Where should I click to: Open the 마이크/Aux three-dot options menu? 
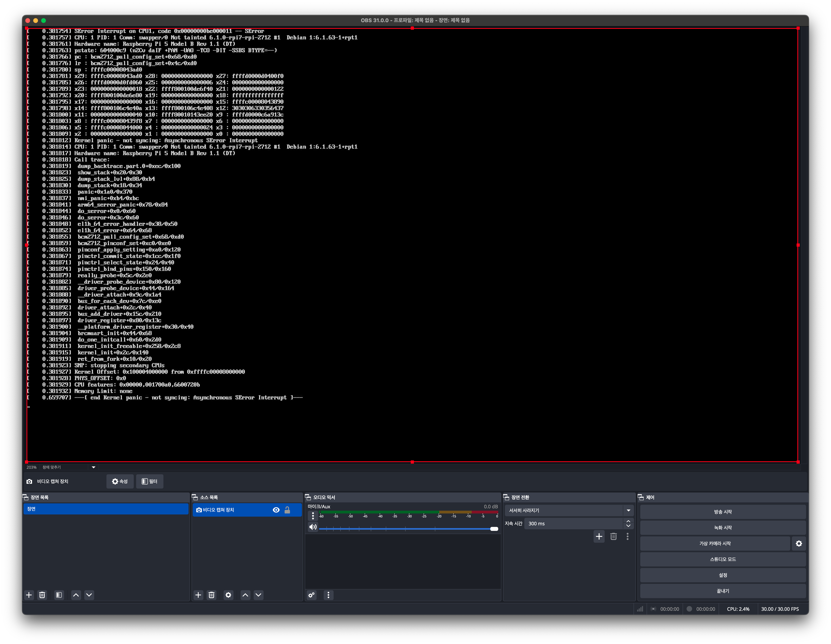(313, 516)
